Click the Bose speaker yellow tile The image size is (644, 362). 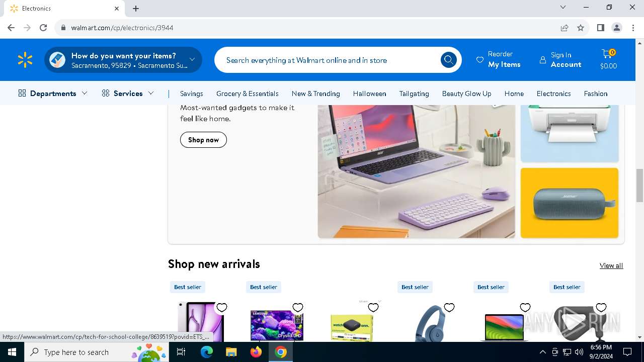pos(570,203)
